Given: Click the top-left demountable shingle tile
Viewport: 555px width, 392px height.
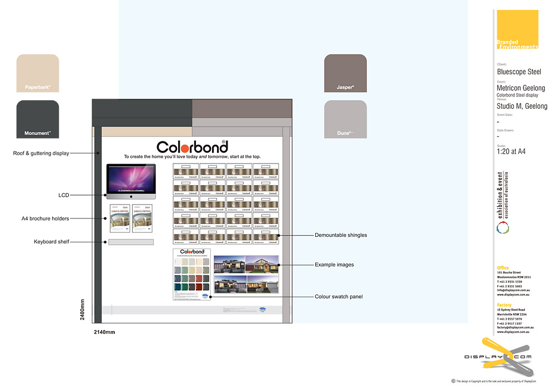Looking at the screenshot, I should (x=186, y=171).
